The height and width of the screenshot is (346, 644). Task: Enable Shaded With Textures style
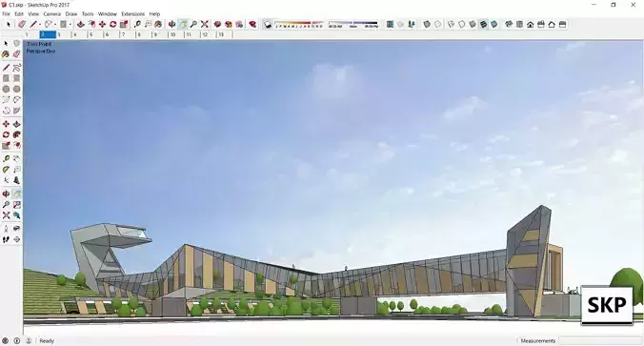click(483, 25)
